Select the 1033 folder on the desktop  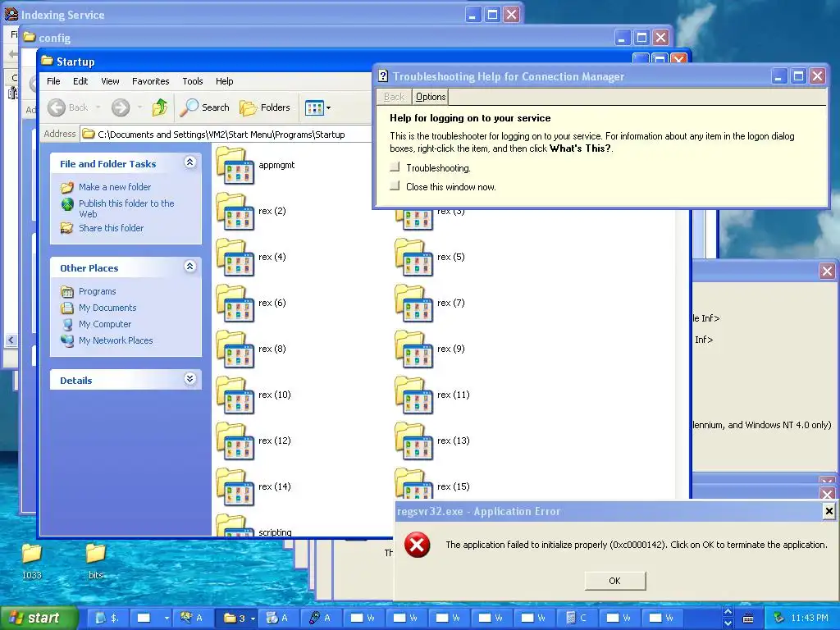(32, 554)
